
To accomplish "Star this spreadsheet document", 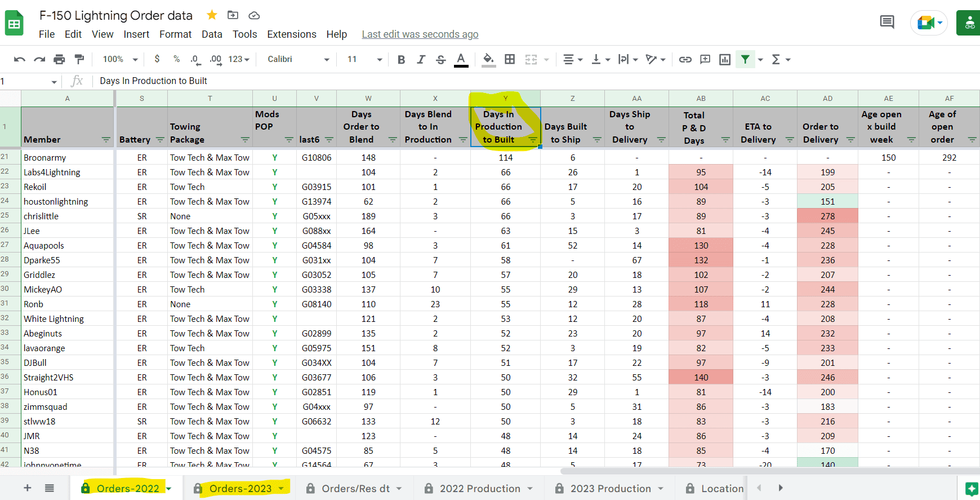I will point(212,15).
